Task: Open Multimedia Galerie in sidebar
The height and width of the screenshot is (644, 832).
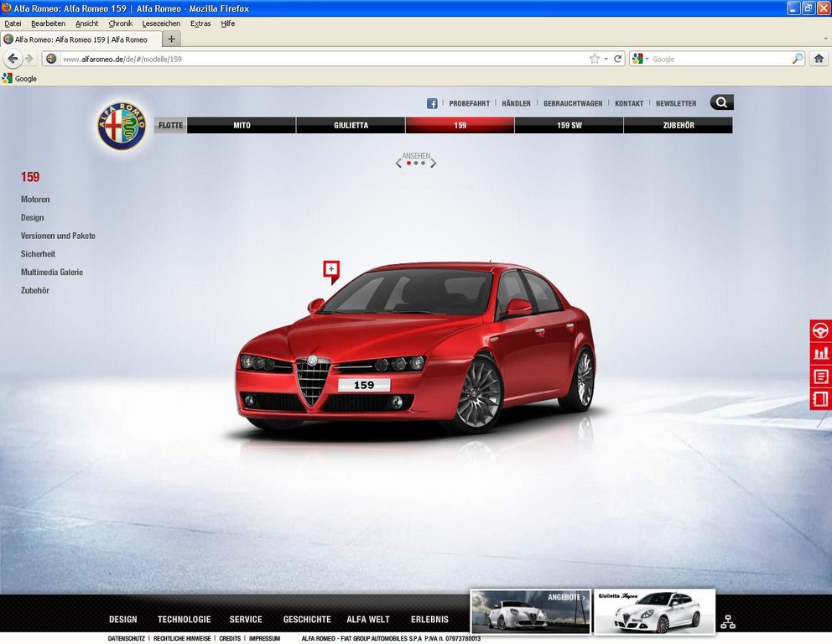Action: [x=52, y=273]
